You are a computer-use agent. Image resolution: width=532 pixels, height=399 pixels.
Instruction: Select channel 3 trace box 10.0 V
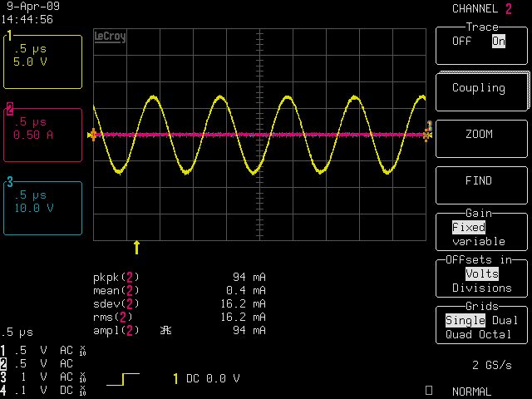click(x=42, y=208)
